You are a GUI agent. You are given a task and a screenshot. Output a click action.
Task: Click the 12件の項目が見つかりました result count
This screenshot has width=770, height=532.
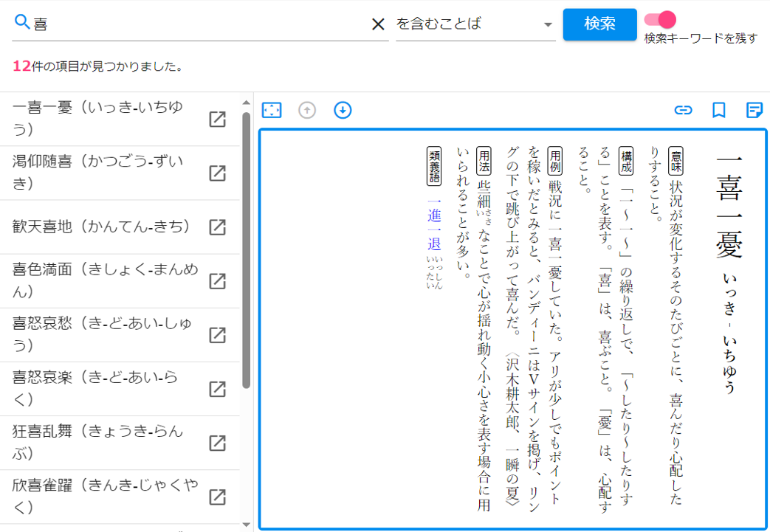click(97, 66)
